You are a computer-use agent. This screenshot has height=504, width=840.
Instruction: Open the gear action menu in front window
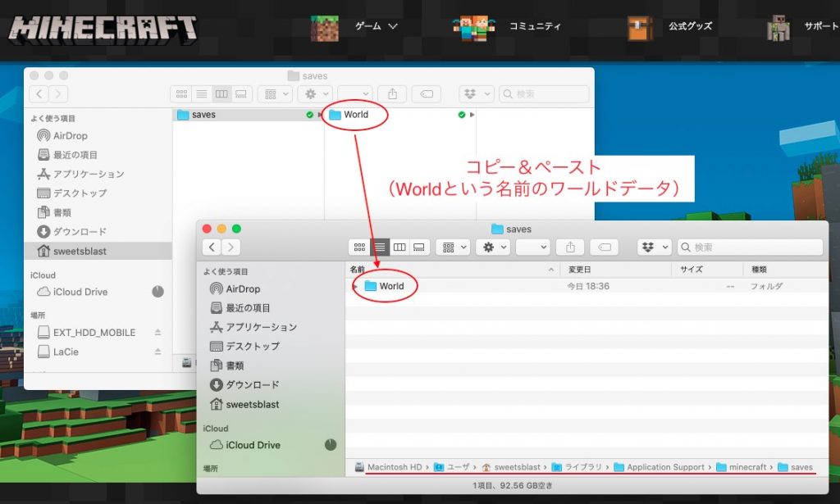(493, 247)
